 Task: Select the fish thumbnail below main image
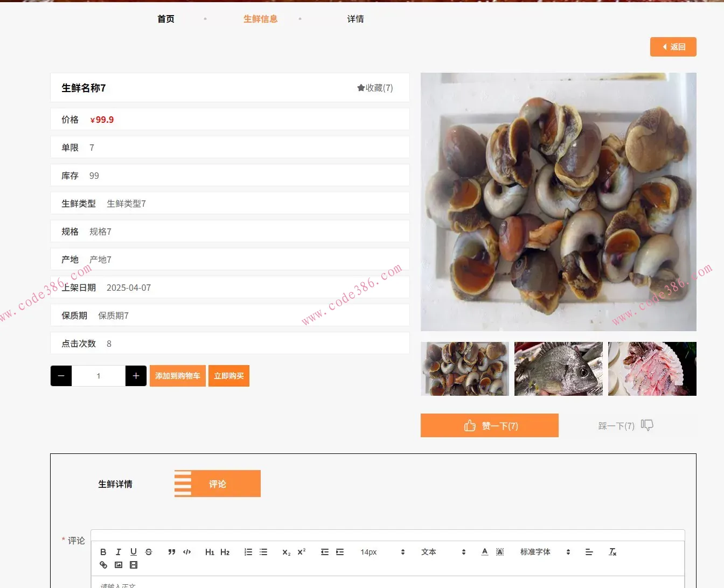(558, 368)
